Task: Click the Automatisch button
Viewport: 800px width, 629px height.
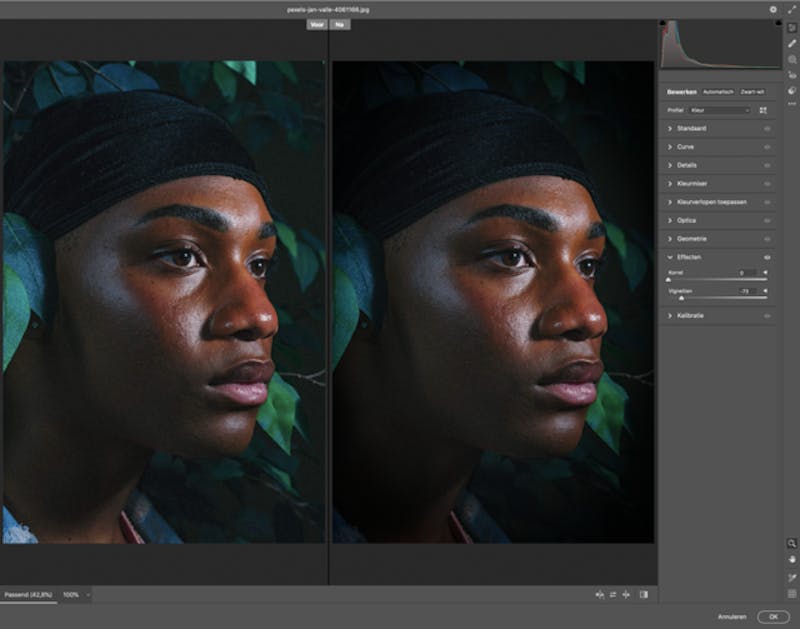Action: [718, 92]
